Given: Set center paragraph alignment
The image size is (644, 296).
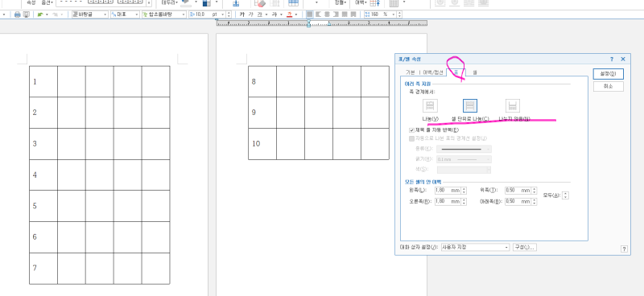Looking at the screenshot, I should click(327, 14).
